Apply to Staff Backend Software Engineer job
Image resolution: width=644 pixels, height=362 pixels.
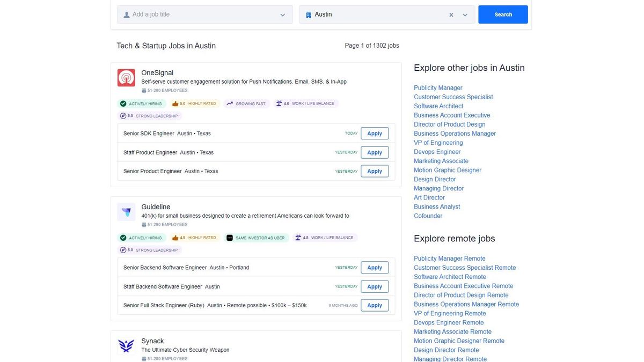[x=375, y=286]
